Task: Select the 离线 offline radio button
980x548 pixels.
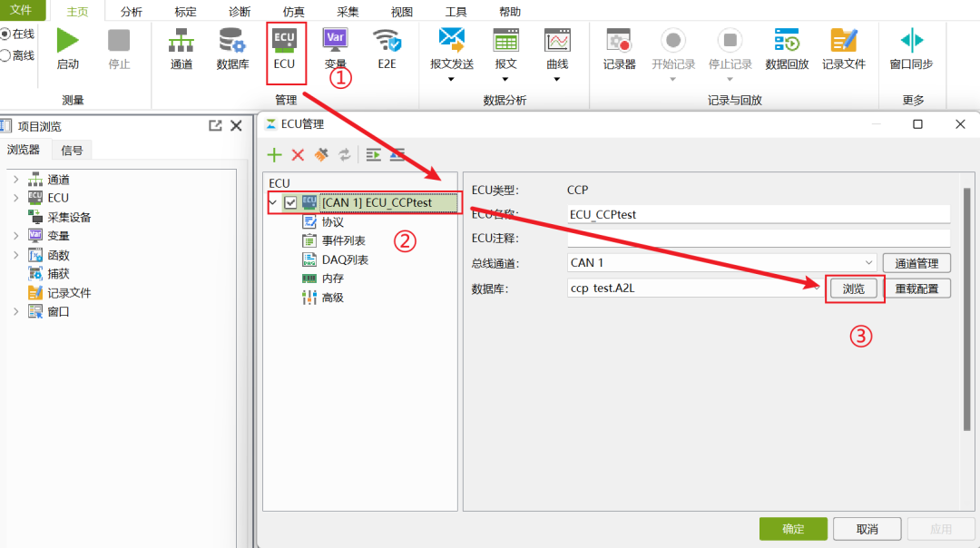Action: (5, 55)
